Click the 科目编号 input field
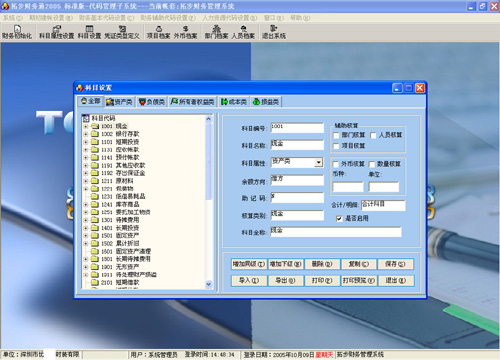Viewport: 500px width, 360px height. tap(297, 128)
